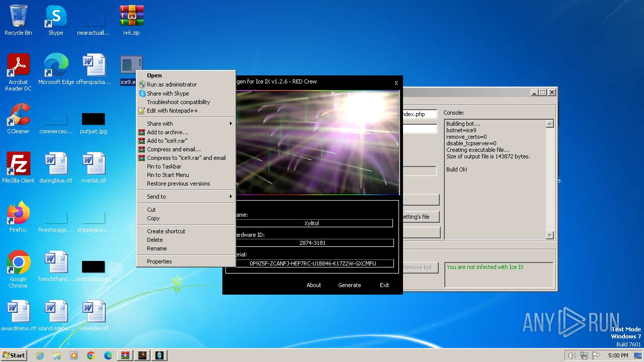644x362 pixels.
Task: Choose Delete in the context menu
Action: [186, 240]
